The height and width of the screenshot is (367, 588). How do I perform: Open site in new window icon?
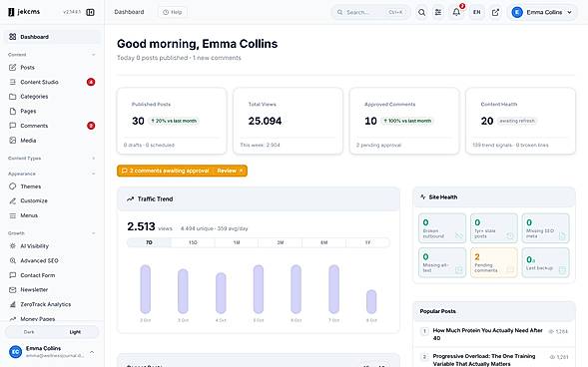coord(495,12)
